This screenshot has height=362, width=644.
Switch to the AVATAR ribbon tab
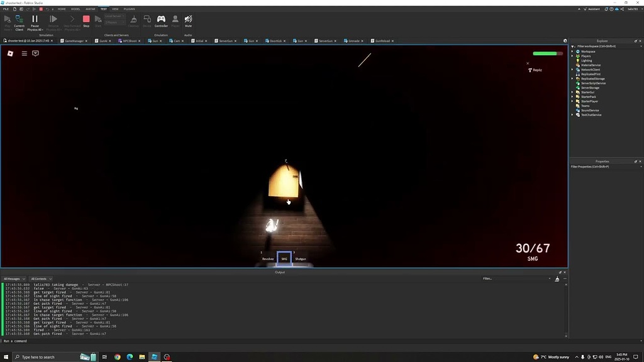[91, 9]
